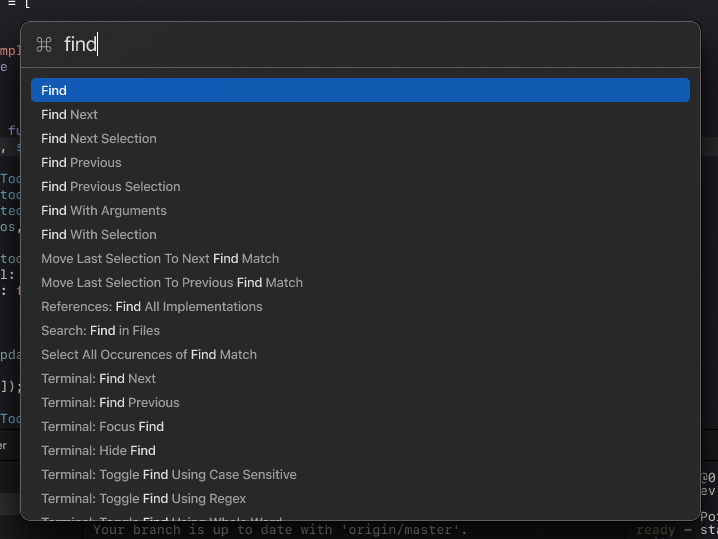The height and width of the screenshot is (539, 718).
Task: Run Find Next Selection command
Action: [x=360, y=138]
